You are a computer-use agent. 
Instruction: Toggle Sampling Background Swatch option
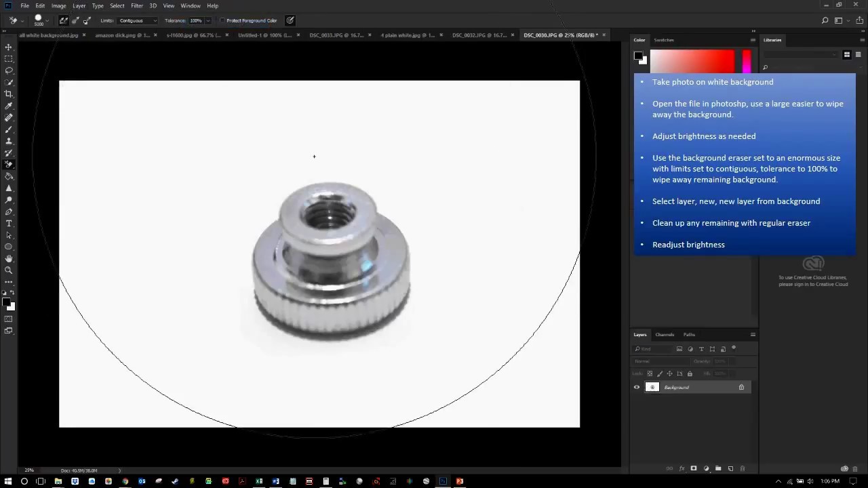coord(87,20)
